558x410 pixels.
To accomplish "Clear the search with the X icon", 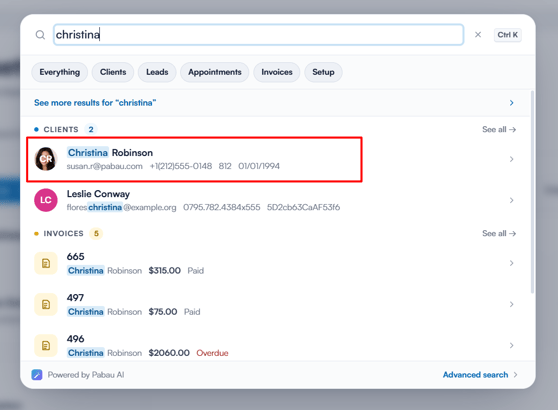I will coord(478,35).
